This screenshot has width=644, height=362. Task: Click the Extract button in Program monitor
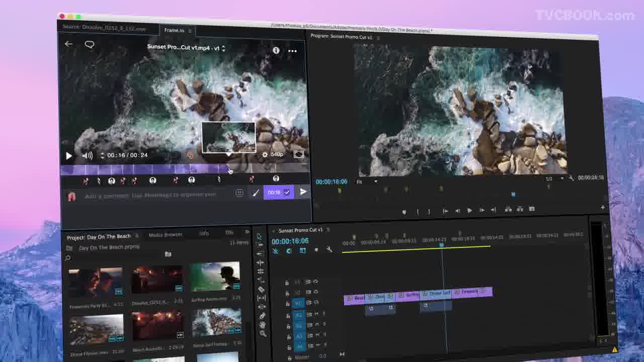point(520,209)
